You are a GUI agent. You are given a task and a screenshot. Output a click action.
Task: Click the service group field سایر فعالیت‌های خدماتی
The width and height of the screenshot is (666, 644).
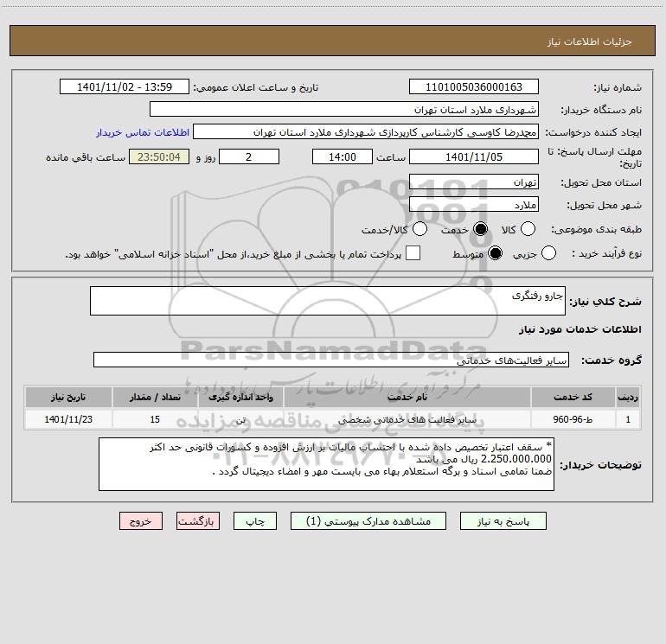(331, 360)
